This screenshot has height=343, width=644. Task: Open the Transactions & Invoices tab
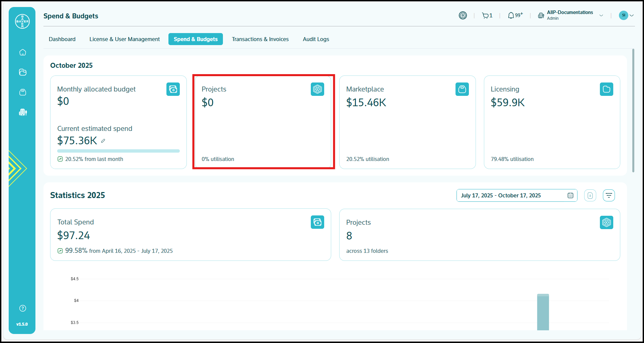[260, 39]
